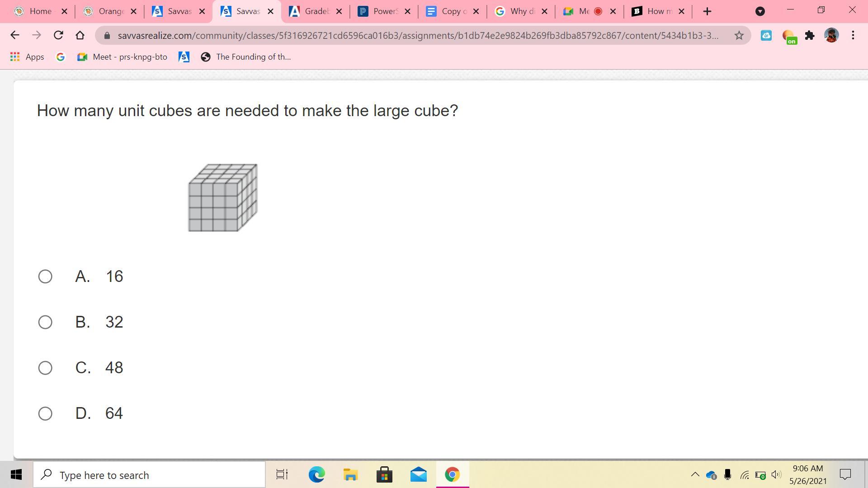868x488 pixels.
Task: Expand the tab search dropdown arrow
Action: coord(760,11)
